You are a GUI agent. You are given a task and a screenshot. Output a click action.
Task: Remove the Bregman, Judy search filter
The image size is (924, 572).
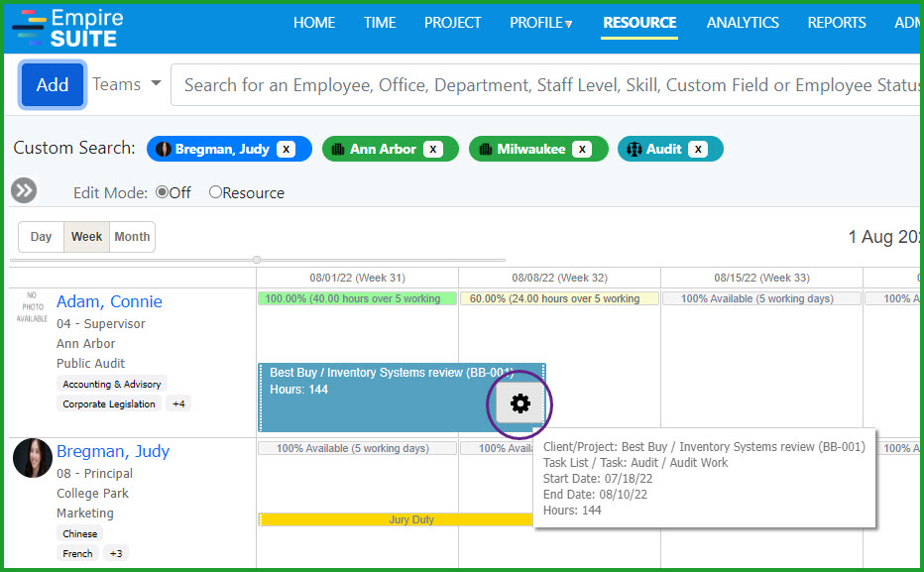point(286,149)
